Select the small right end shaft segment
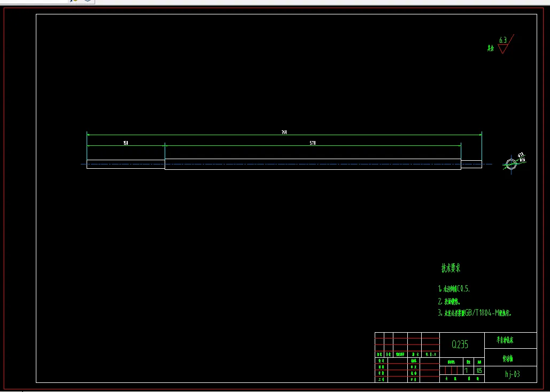This screenshot has height=392, width=550. pos(471,164)
